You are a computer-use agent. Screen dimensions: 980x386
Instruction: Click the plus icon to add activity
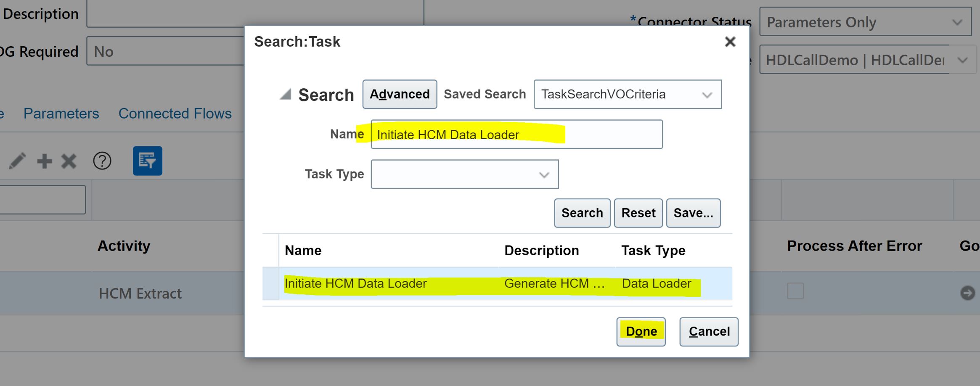44,161
